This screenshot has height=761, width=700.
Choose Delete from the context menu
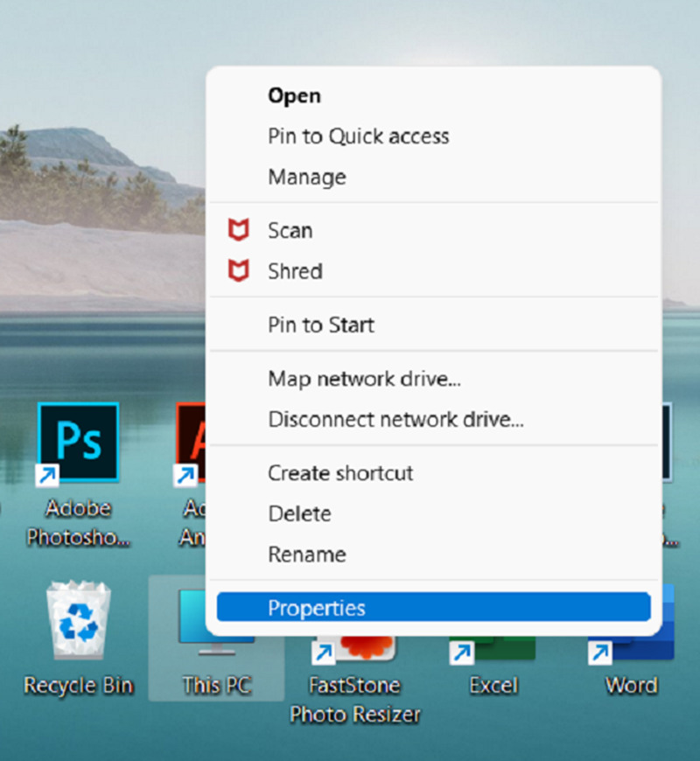pos(299,513)
